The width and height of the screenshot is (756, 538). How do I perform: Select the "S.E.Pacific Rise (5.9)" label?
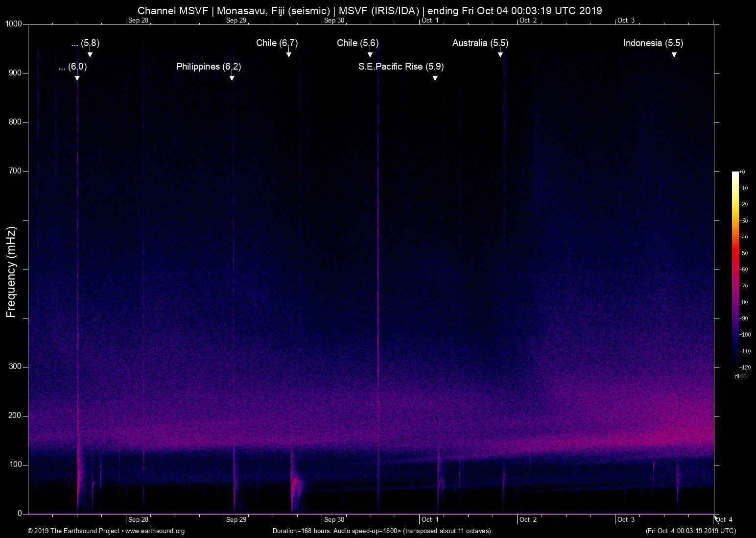point(401,67)
